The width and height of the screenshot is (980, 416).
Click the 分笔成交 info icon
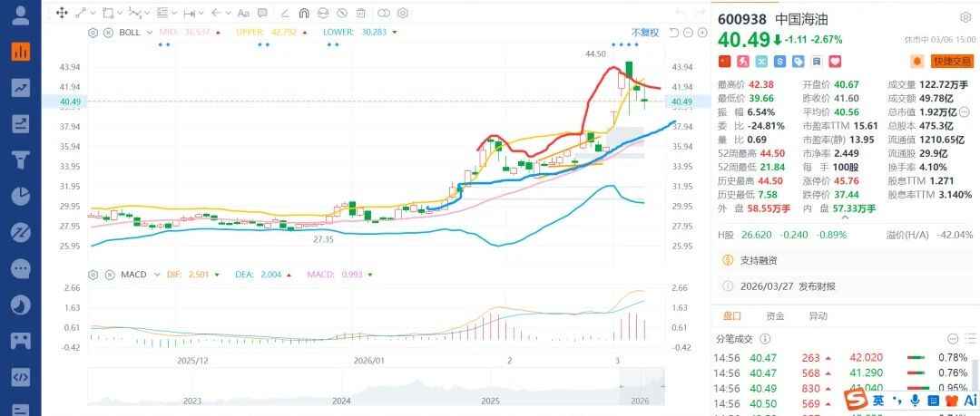(765, 339)
